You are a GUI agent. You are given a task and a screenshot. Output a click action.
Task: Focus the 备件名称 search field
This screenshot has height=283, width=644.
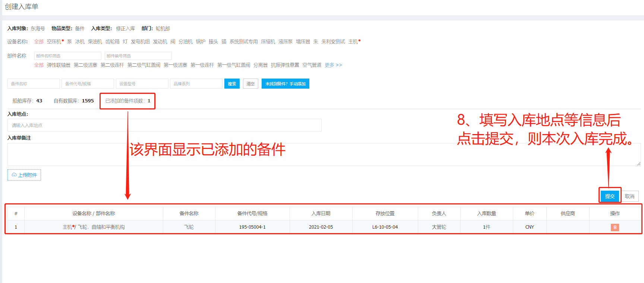click(34, 84)
